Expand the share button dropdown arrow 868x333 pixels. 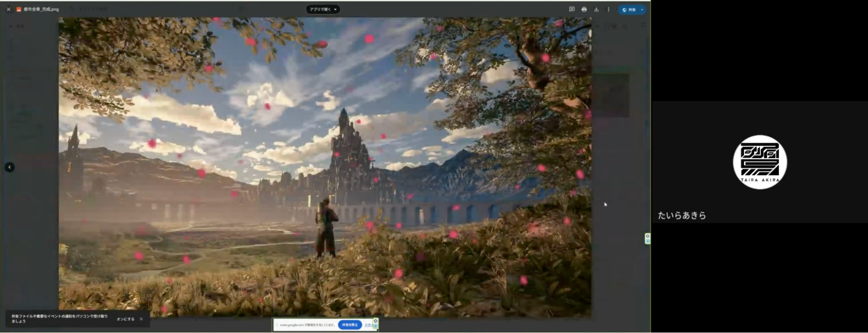click(x=642, y=10)
